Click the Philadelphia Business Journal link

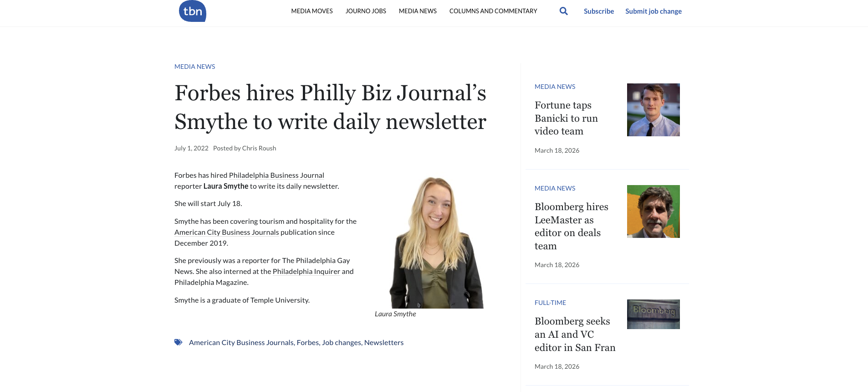point(276,175)
